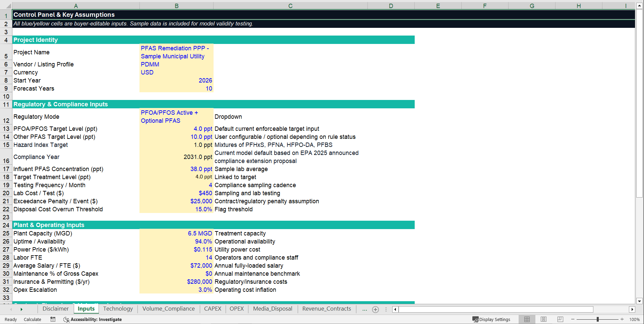
Task: Click the Hazard Index Target label
Action: pos(41,145)
